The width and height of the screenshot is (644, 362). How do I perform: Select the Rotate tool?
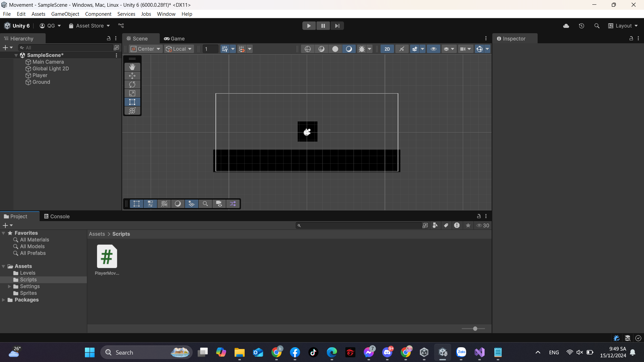(x=132, y=85)
